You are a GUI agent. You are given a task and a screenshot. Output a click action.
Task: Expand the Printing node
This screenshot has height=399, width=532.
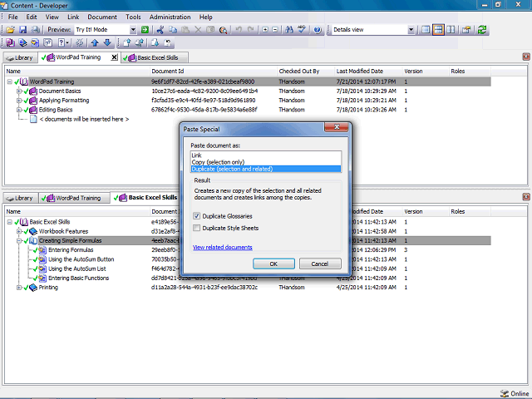(x=19, y=288)
